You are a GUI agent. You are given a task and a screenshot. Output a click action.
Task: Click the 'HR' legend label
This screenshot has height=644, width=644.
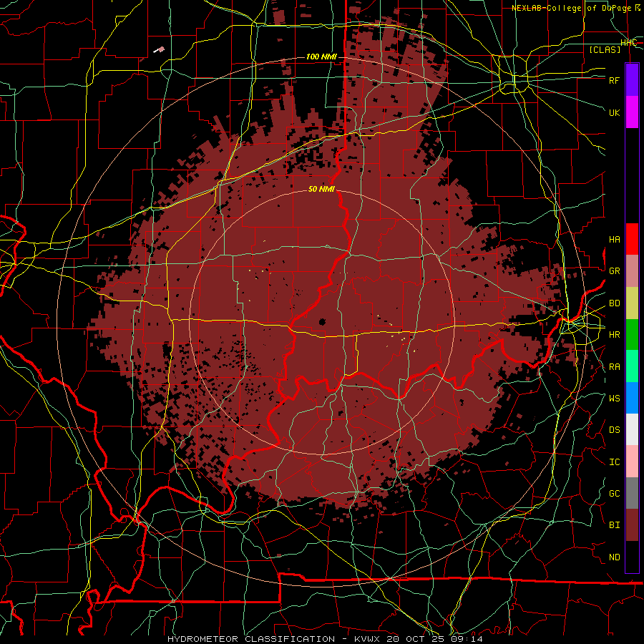pos(614,335)
